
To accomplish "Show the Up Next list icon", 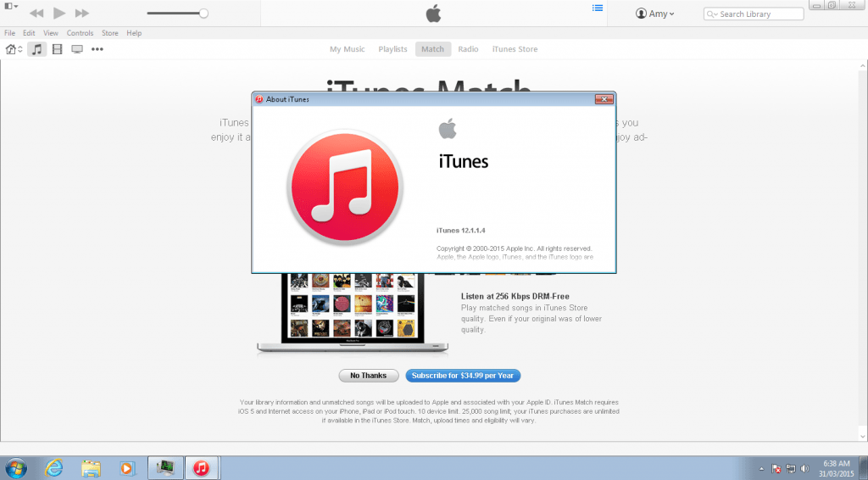I will 598,8.
